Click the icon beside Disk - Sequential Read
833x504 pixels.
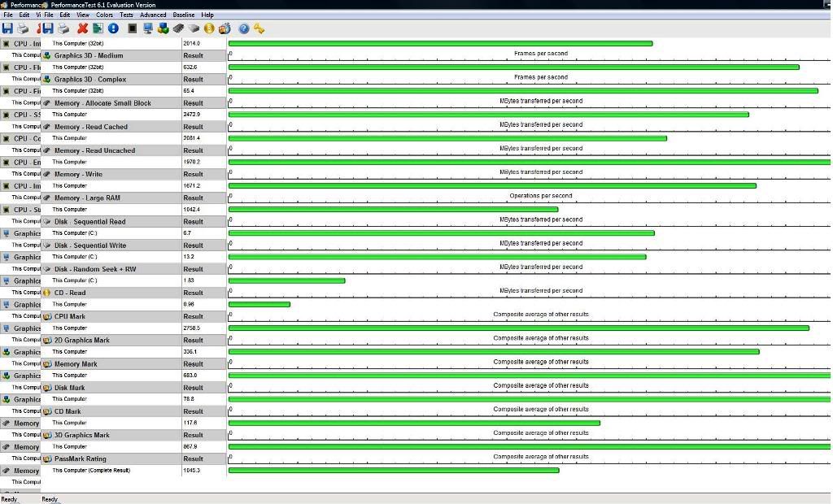coord(47,221)
